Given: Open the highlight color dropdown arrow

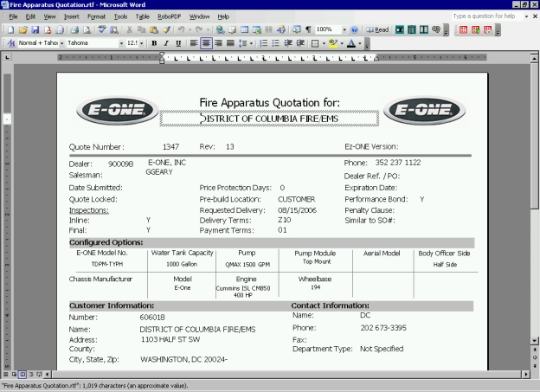Looking at the screenshot, I should tap(342, 43).
